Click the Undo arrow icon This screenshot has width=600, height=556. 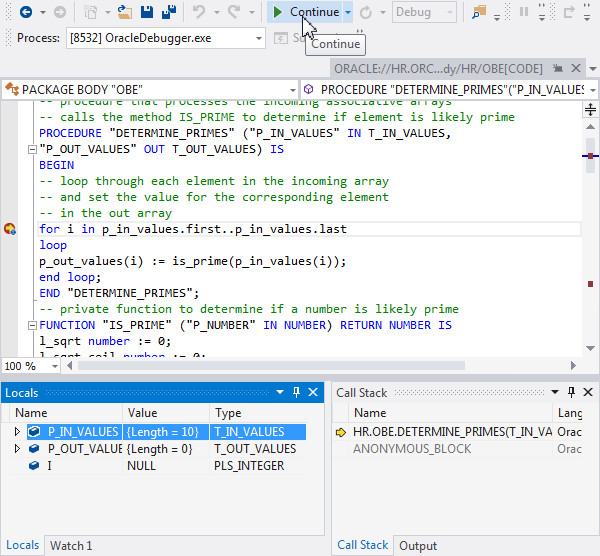[x=199, y=12]
